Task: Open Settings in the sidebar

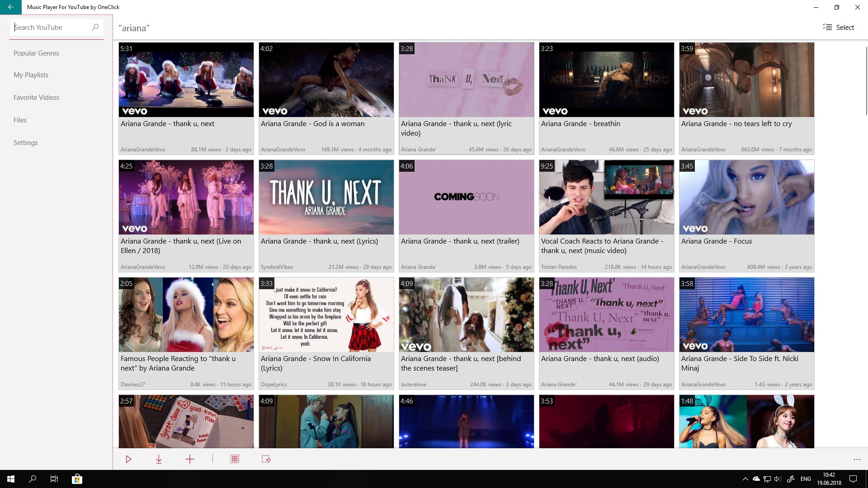Action: (x=25, y=143)
